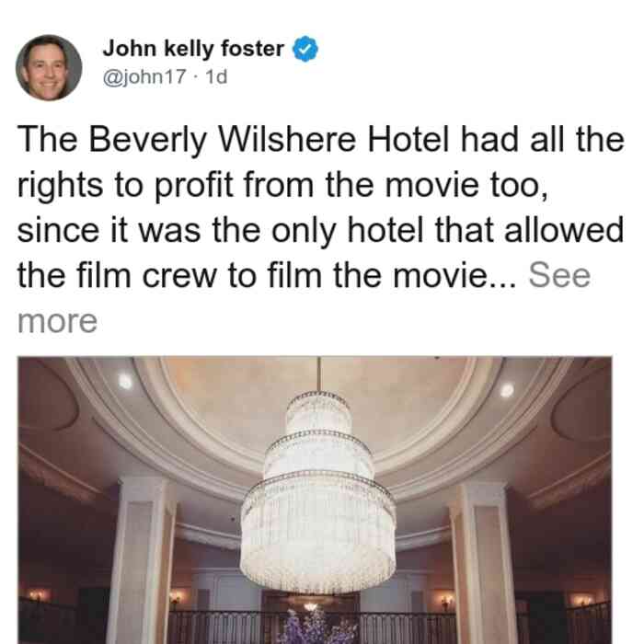Click the word more below the tweet
This screenshot has height=644, width=644.
click(57, 321)
